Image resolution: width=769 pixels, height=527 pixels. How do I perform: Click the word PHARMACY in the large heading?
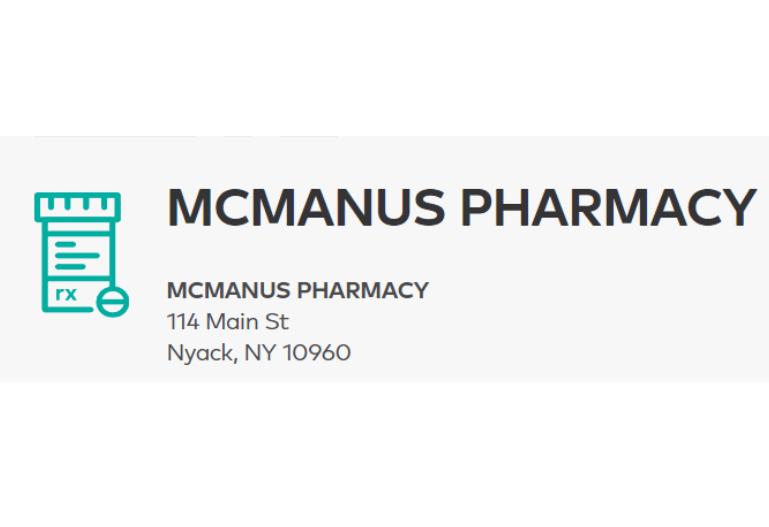point(608,207)
